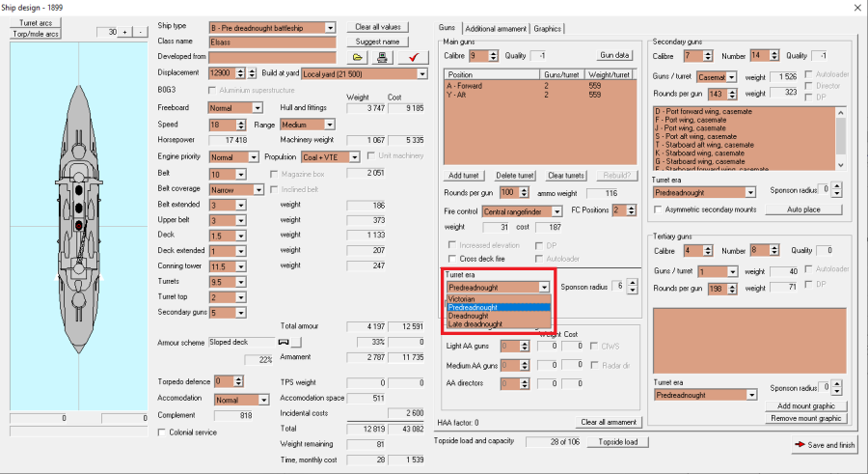Select Late dreadnought turret era option
This screenshot has width=868, height=474.
[499, 324]
